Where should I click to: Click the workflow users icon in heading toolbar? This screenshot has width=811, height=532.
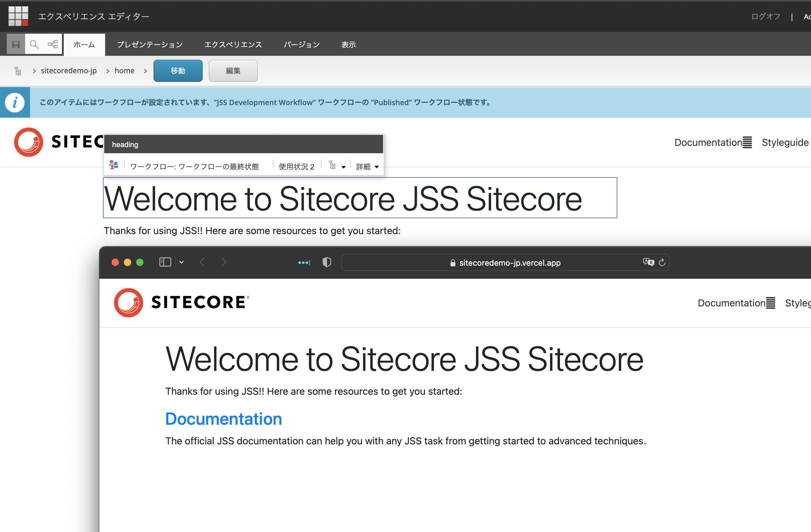point(114,165)
